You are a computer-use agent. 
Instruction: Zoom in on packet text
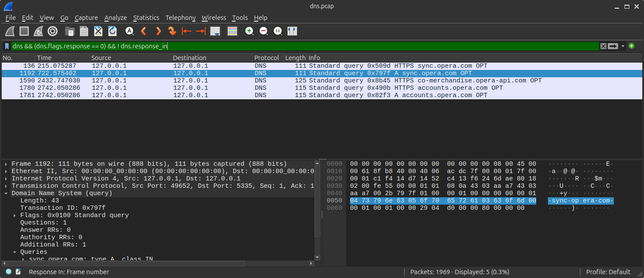tap(249, 31)
